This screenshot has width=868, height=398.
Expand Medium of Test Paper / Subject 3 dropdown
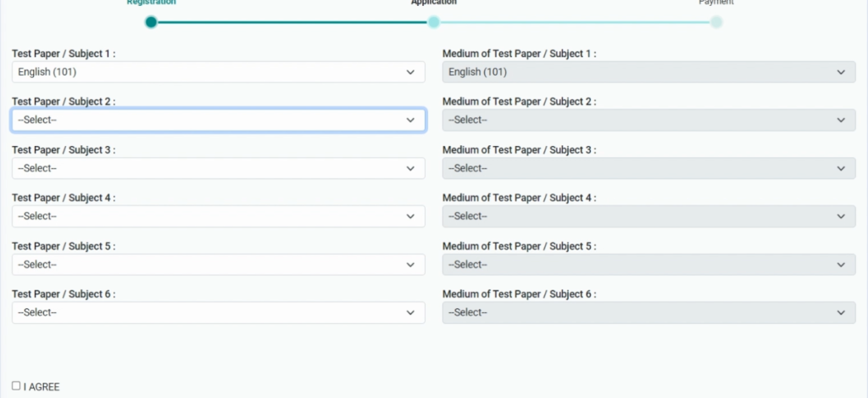[648, 168]
